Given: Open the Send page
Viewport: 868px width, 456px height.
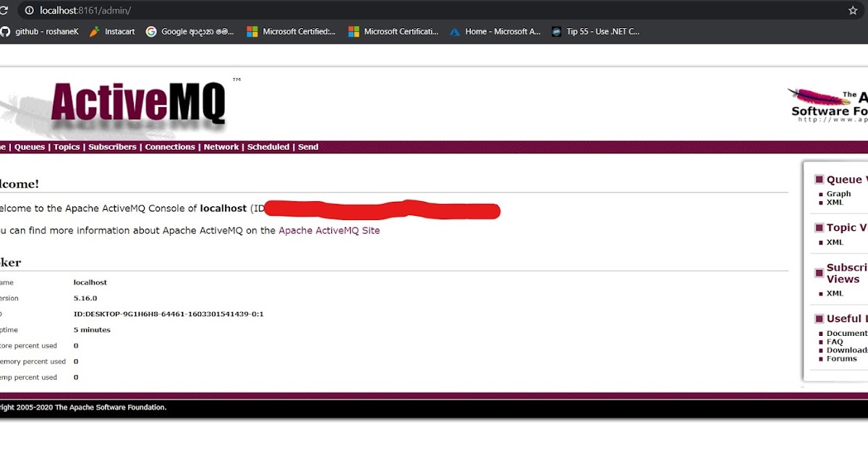Looking at the screenshot, I should click(x=308, y=146).
